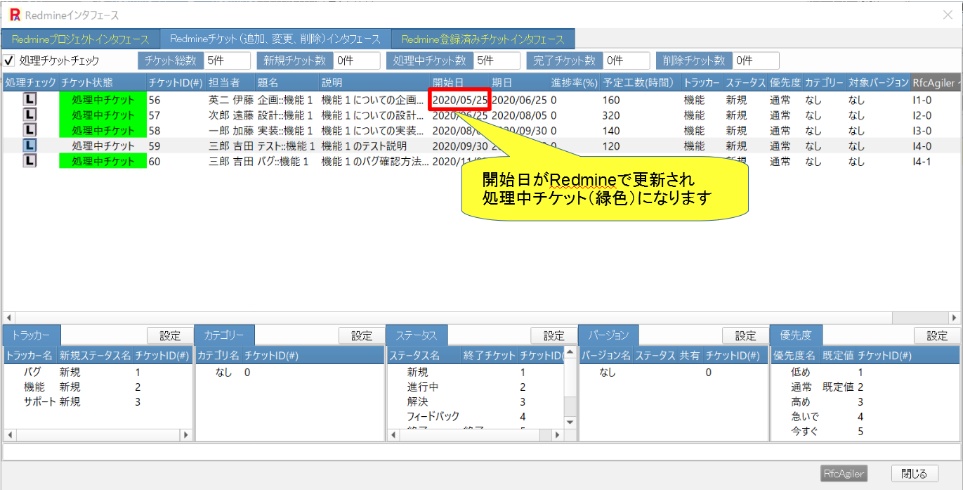Click the 新規チケット数 value field
Screen dimensions: 963x490
pyautogui.click(x=357, y=61)
